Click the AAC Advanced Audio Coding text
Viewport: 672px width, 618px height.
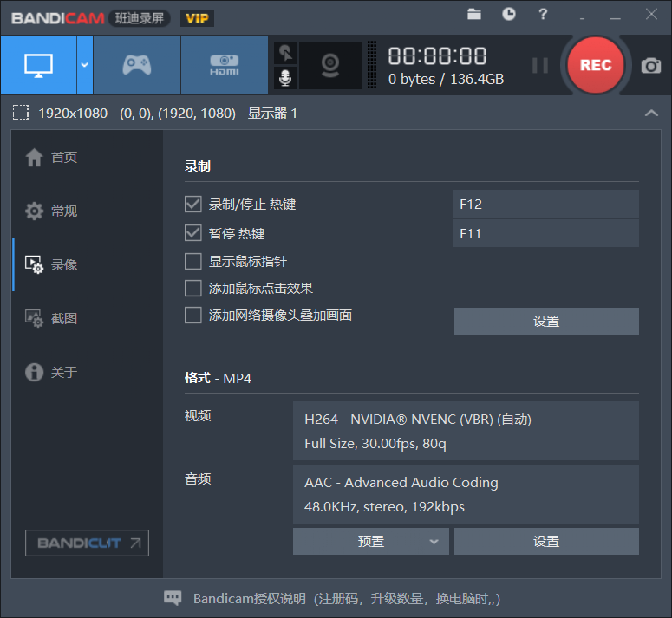click(401, 483)
